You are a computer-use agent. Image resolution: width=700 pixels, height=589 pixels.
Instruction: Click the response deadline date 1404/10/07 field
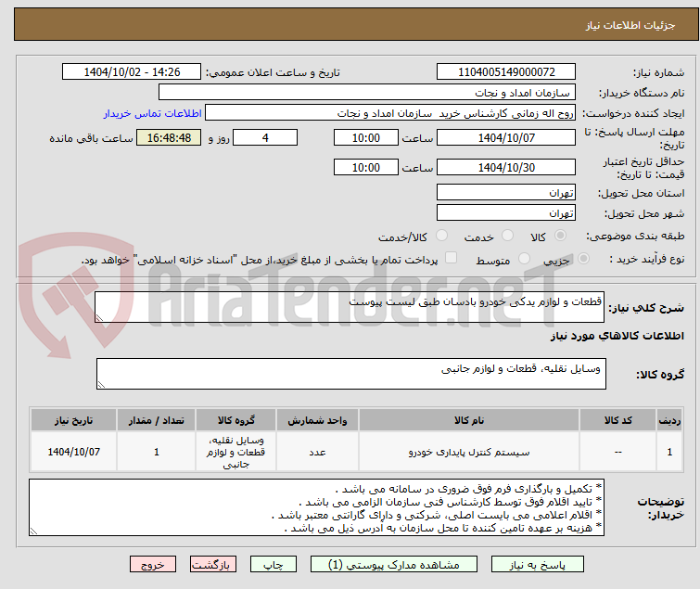point(506,137)
